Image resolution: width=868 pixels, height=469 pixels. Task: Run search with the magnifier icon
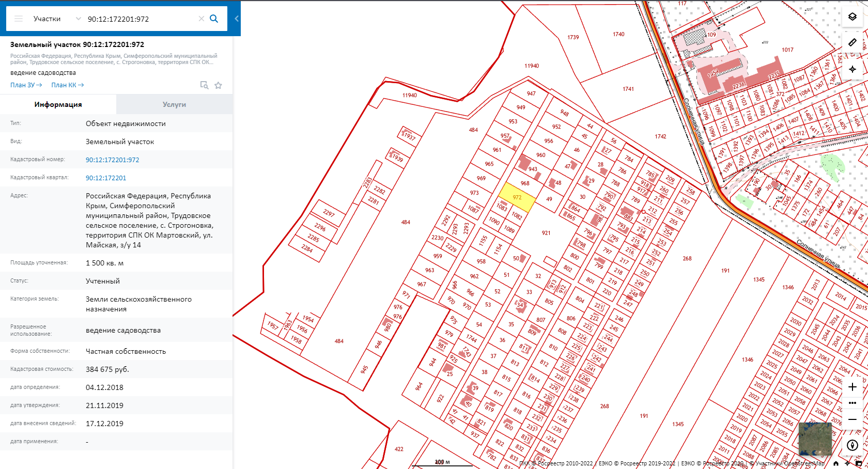pyautogui.click(x=214, y=19)
